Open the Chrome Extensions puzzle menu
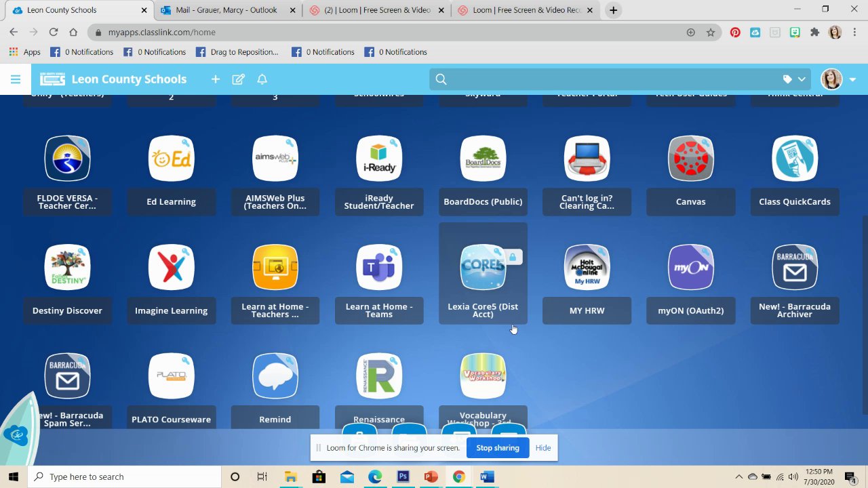This screenshot has width=868, height=488. tap(814, 32)
